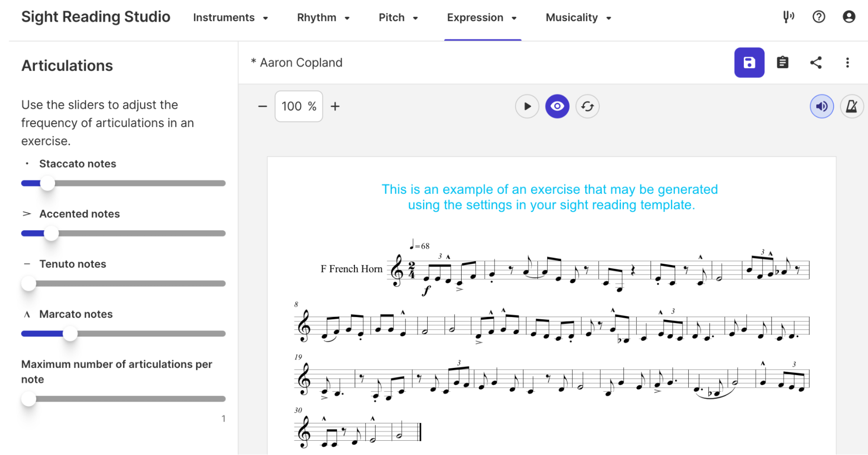Screen dimensions: 868x455
Task: Play the generated exercise
Action: point(527,106)
